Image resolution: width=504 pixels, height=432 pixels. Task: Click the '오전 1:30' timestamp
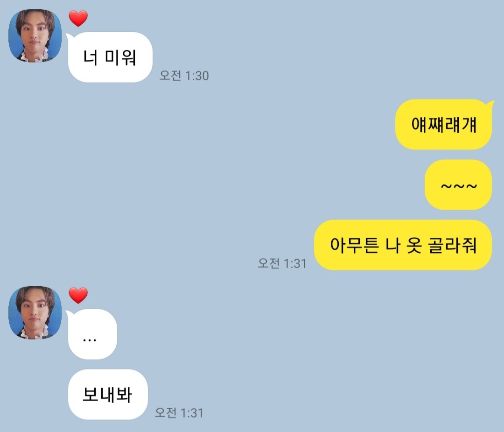(x=184, y=76)
